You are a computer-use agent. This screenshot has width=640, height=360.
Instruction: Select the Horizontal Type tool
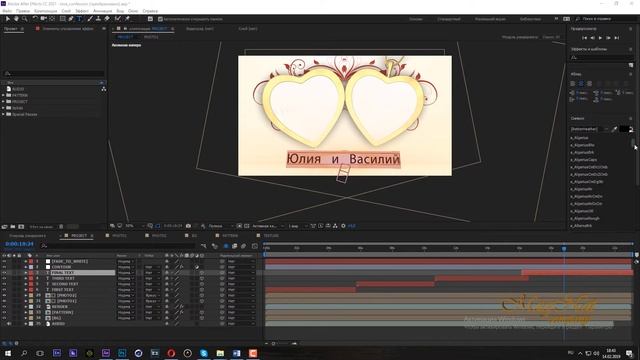coord(79,19)
